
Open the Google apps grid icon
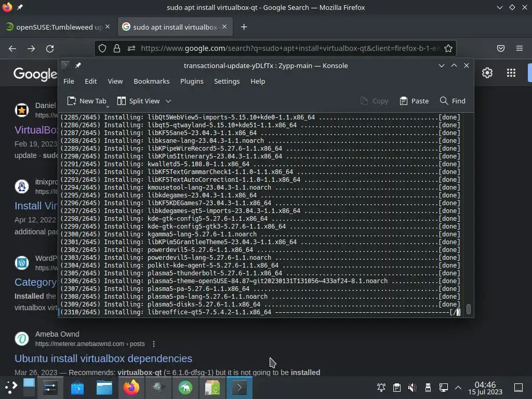click(x=511, y=73)
